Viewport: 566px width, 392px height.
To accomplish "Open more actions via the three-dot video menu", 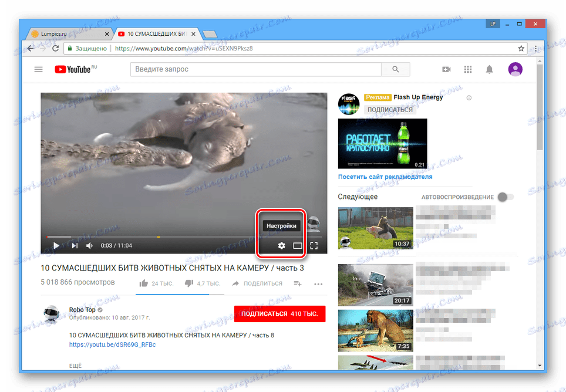I will [x=318, y=283].
